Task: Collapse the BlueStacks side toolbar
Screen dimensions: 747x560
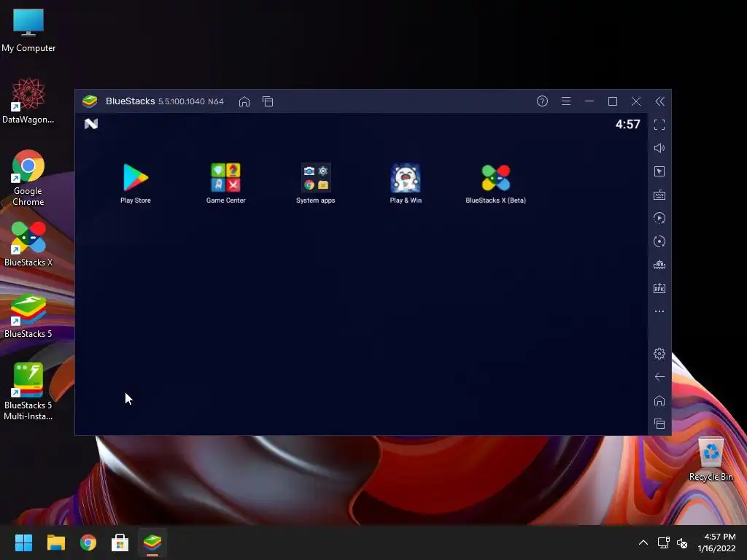Action: tap(659, 101)
